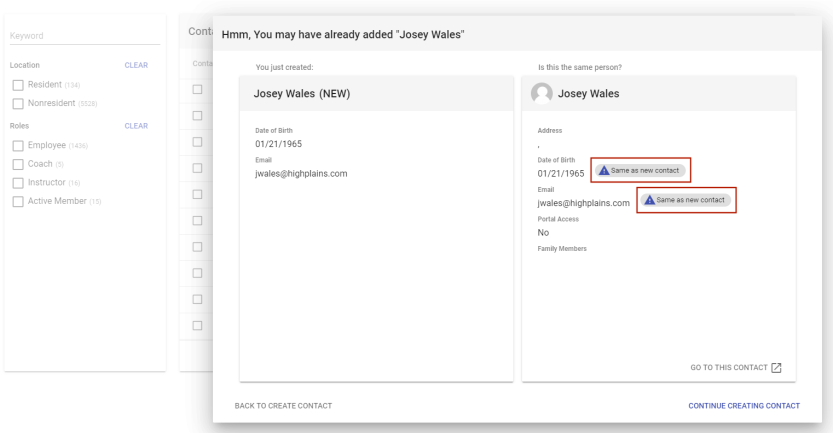Image resolution: width=833 pixels, height=433 pixels.
Task: Click the external link icon beside Go To This Contact
Action: [x=776, y=367]
